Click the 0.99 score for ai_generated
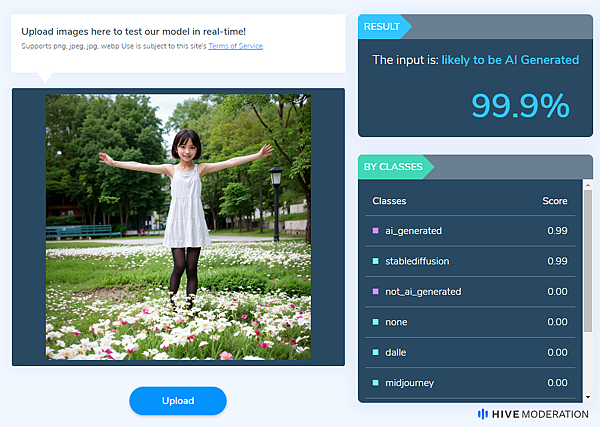The image size is (600, 427). point(557,231)
